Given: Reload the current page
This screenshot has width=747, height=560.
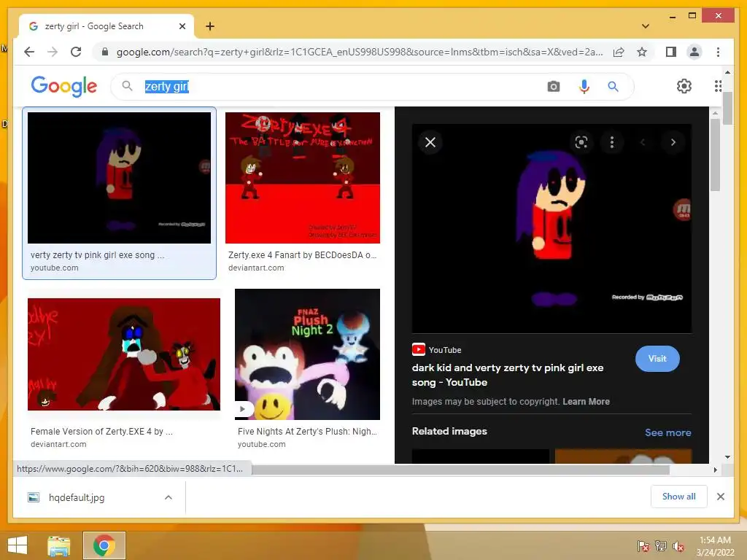Looking at the screenshot, I should 76,52.
